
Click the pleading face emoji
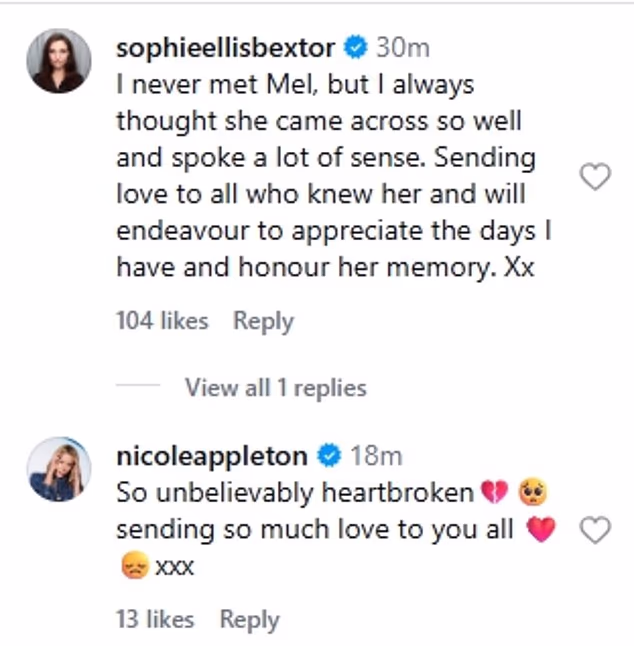pos(534,493)
